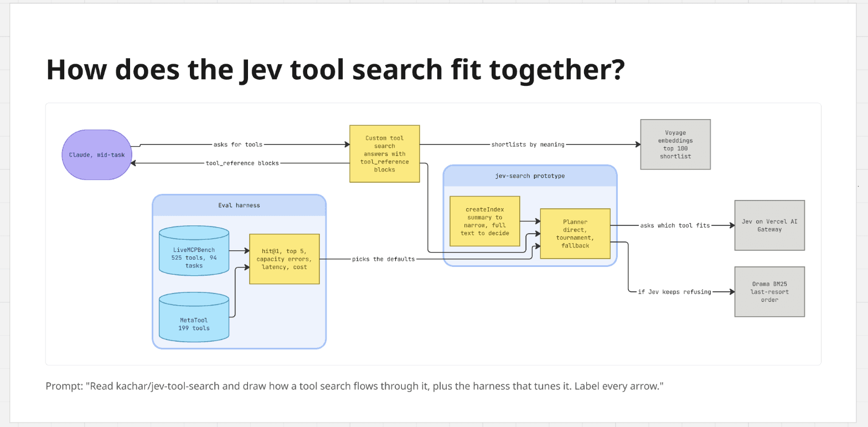
Task: Click the "Eval harness" group header
Action: [x=239, y=205]
